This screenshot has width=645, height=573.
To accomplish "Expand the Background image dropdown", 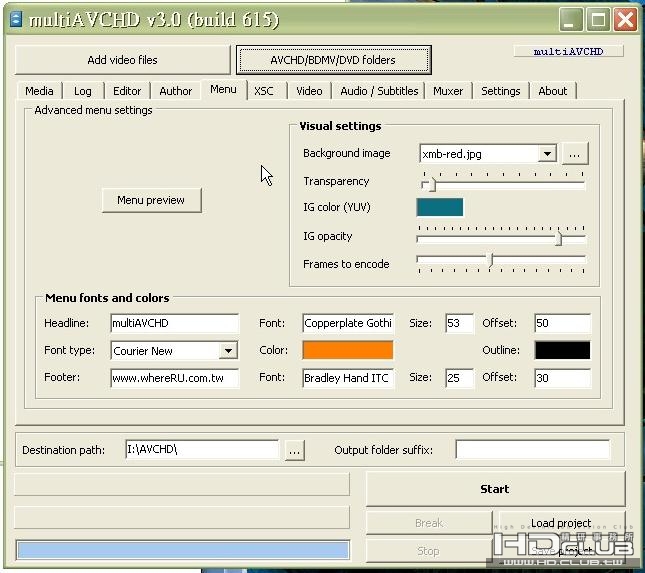I will tap(546, 154).
